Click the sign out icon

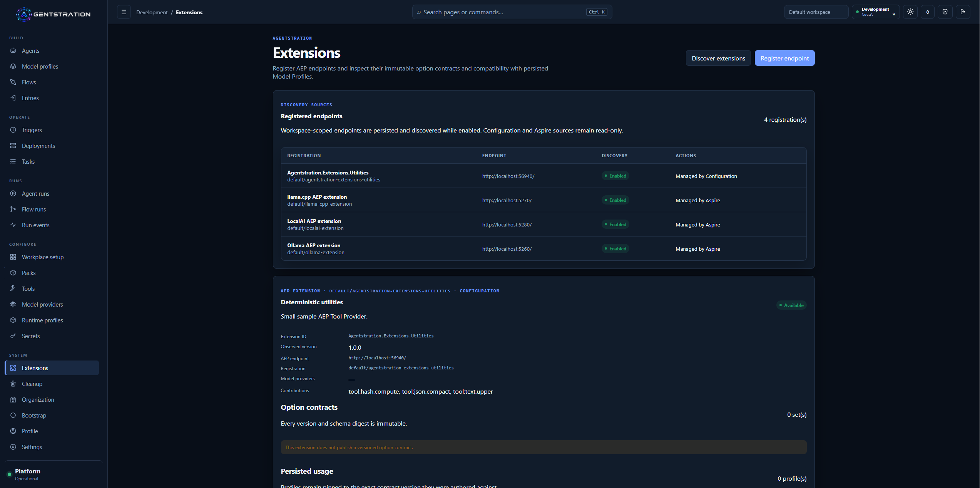963,12
